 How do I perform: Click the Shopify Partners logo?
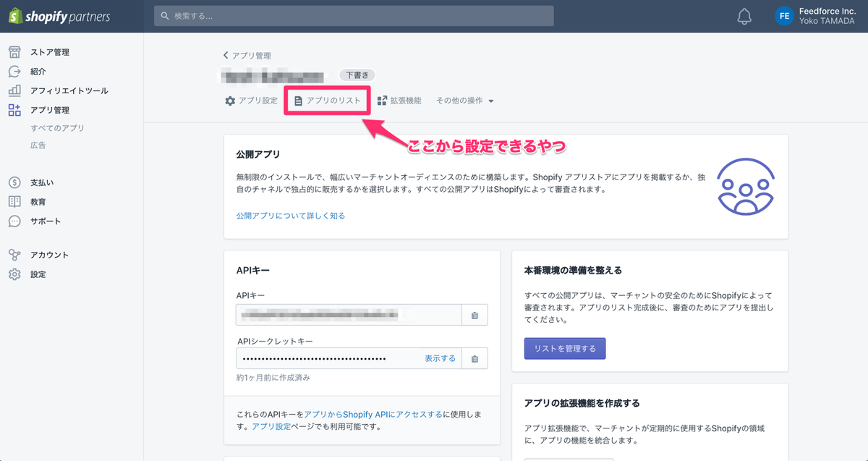tap(59, 16)
